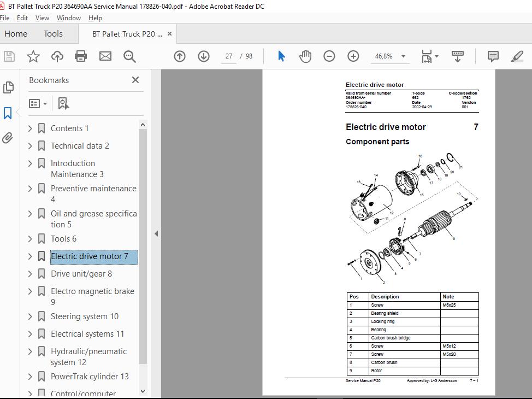Expand Electro magnetic brake 9 bookmark

click(x=30, y=291)
